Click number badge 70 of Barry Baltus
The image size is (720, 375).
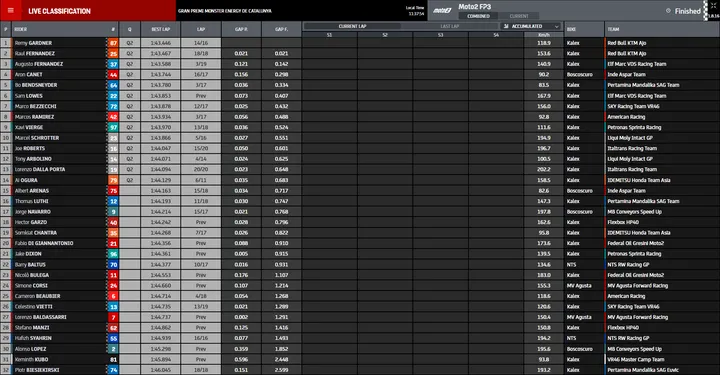point(113,265)
